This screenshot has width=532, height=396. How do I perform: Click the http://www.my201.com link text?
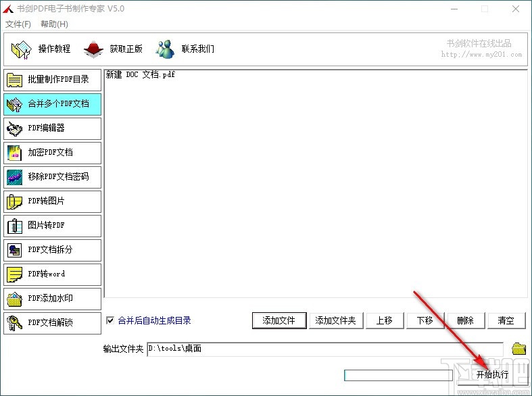point(481,54)
